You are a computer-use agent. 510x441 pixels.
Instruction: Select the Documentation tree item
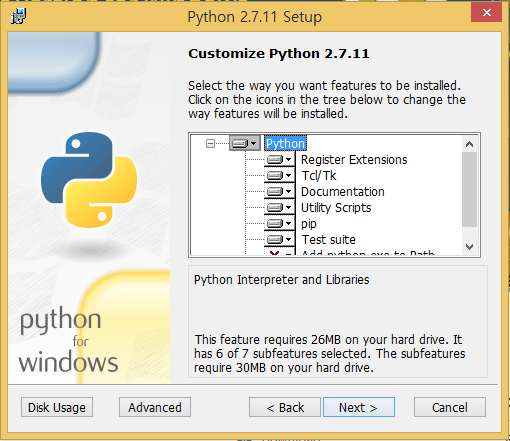point(343,192)
